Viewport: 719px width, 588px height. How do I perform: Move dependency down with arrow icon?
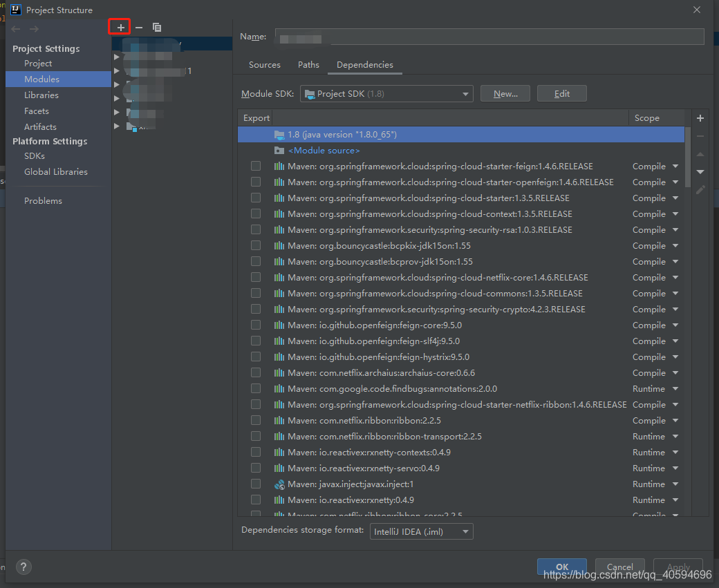[700, 172]
